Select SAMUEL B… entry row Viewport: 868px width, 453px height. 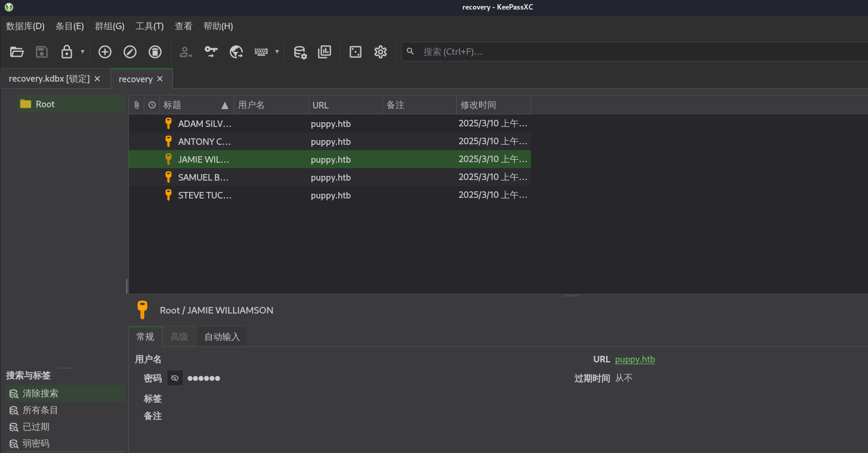pyautogui.click(x=330, y=178)
